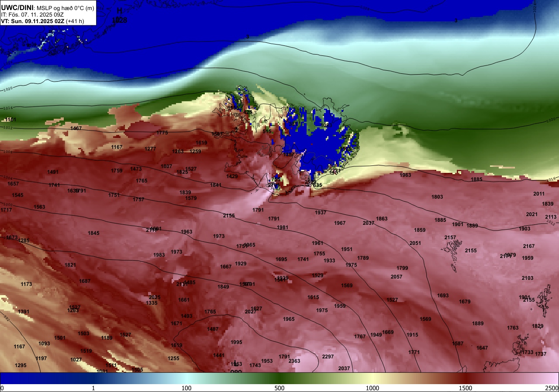Click the 2157 height value
Screen dimensions: 559x392
(450, 237)
